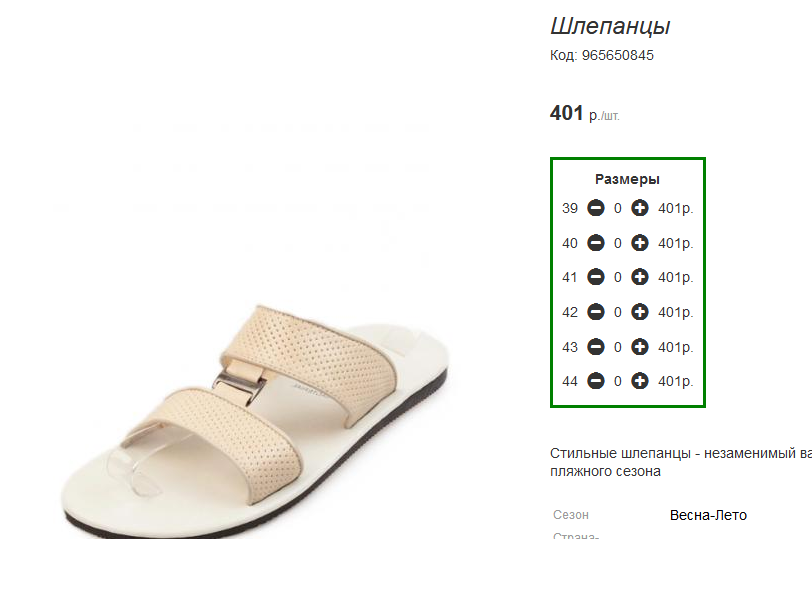Viewport: 812px width, 610px height.
Task: Click plus icon for size 40
Action: (x=640, y=243)
